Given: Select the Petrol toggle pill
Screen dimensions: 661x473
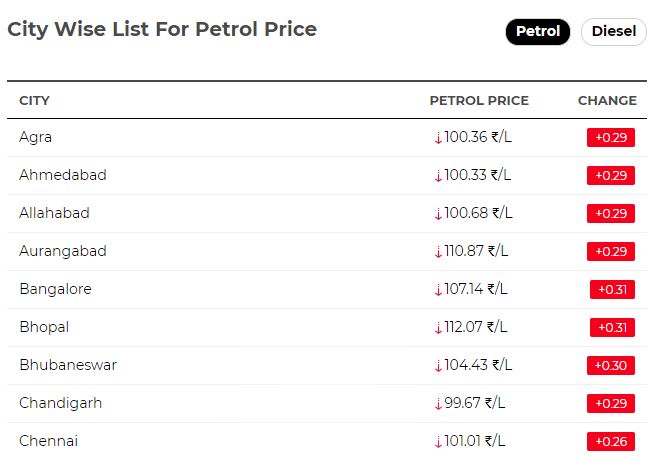Looking at the screenshot, I should [537, 32].
